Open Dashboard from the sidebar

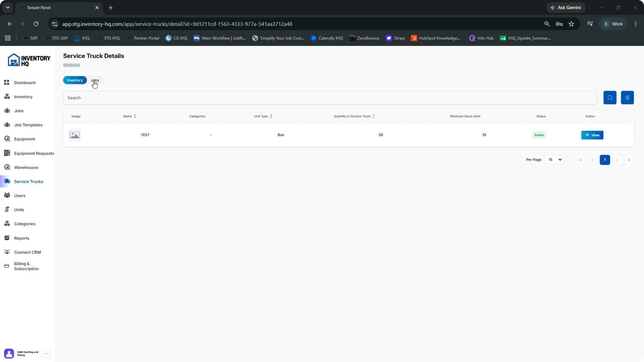pyautogui.click(x=25, y=83)
